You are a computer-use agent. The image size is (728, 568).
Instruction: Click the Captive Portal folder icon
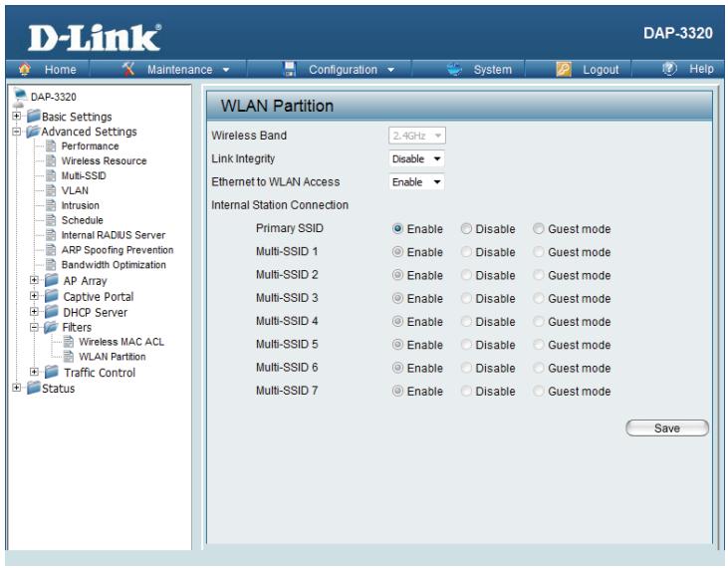[52, 296]
